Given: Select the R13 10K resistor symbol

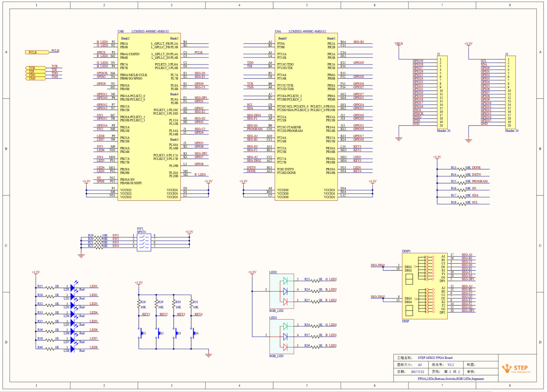Looking at the screenshot, I should click(461, 169).
